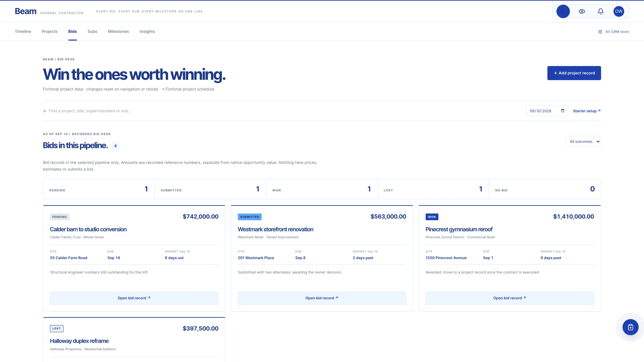The image size is (644, 362).
Task: Click site 1200 Pinecrest Avenue
Action: tap(446, 258)
